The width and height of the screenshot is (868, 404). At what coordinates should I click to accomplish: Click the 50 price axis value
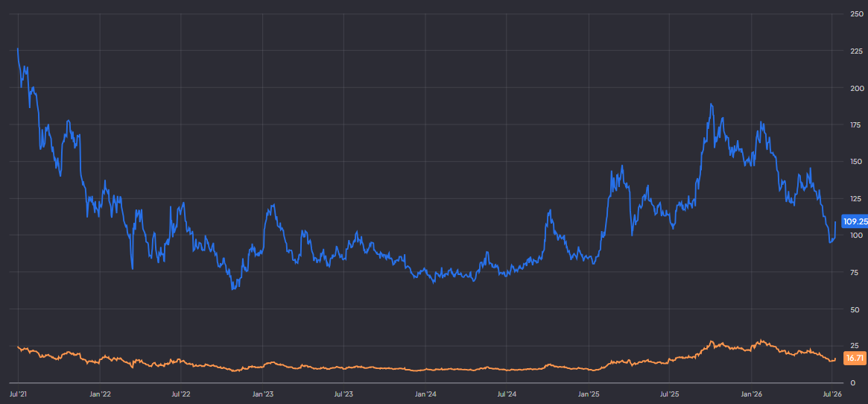click(x=853, y=309)
